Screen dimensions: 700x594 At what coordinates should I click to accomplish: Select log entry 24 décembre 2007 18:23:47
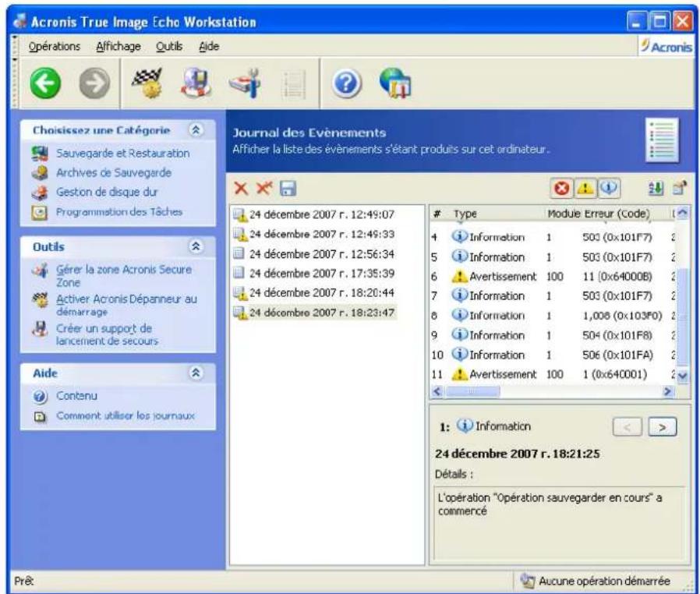(x=314, y=313)
